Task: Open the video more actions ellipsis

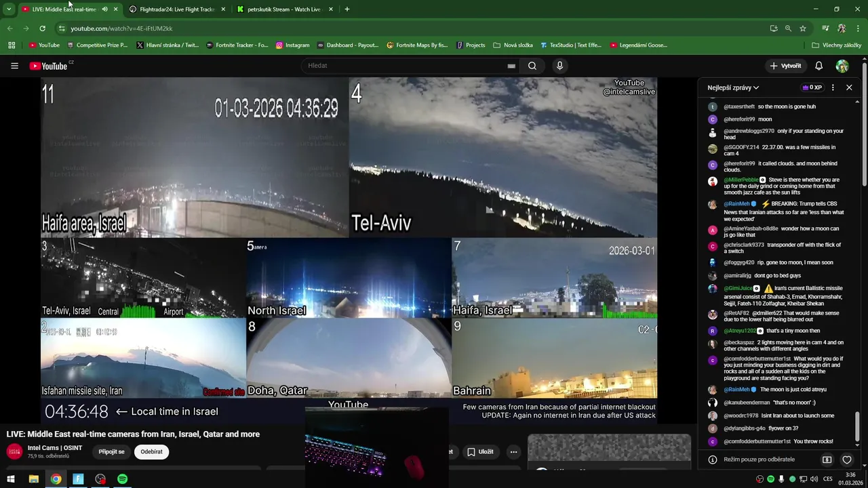Action: [513, 451]
